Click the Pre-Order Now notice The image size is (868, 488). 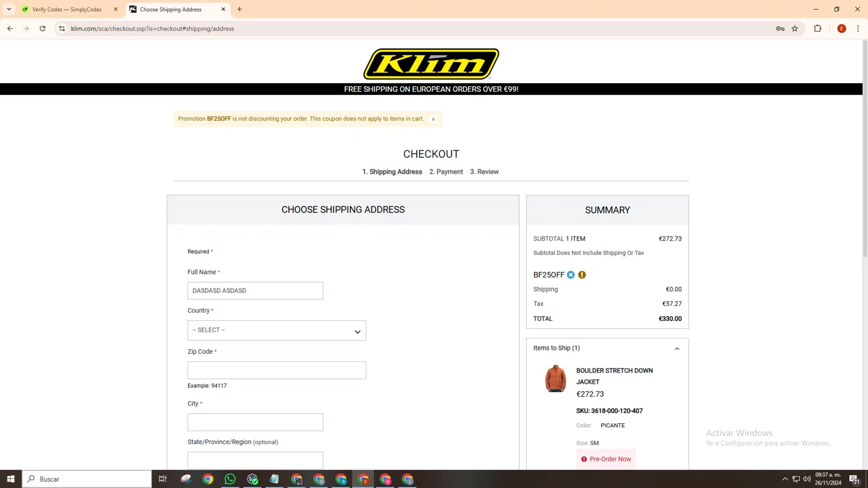(x=606, y=459)
